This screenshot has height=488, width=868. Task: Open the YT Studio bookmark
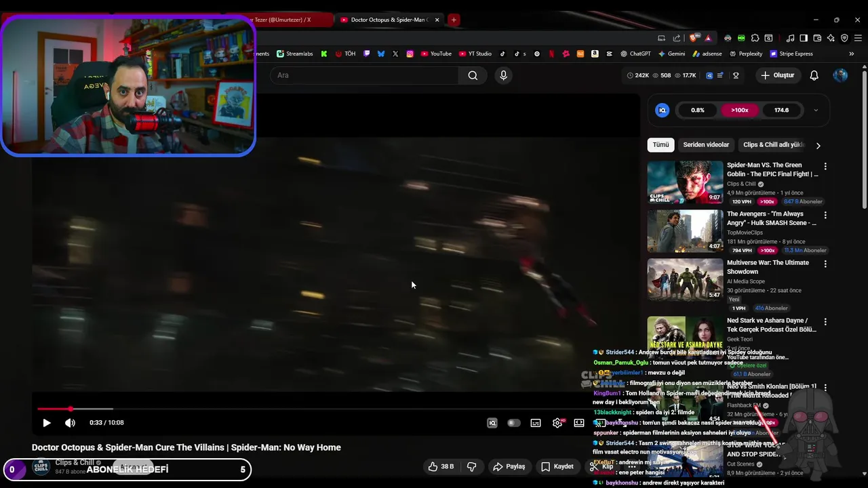pyautogui.click(x=475, y=54)
